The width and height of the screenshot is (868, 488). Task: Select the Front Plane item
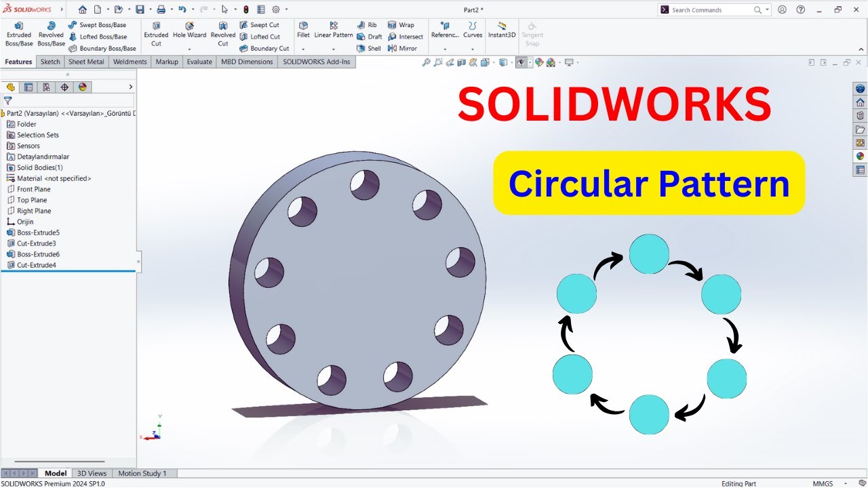pos(28,189)
